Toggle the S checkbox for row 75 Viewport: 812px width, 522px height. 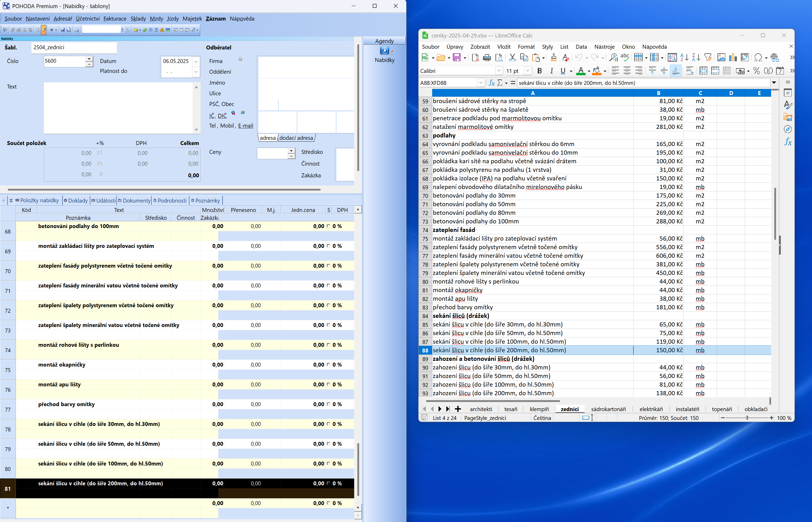pyautogui.click(x=328, y=365)
